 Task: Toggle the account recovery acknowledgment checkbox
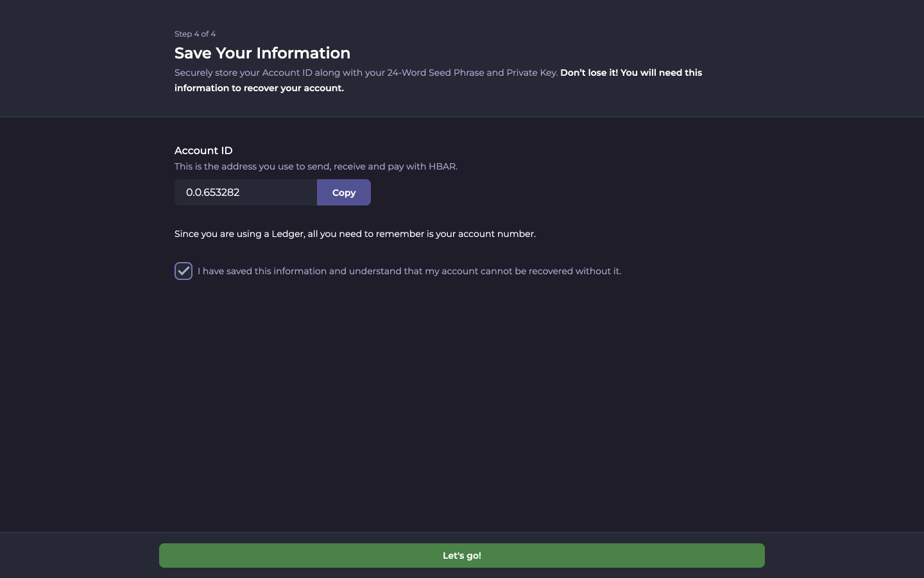click(184, 271)
